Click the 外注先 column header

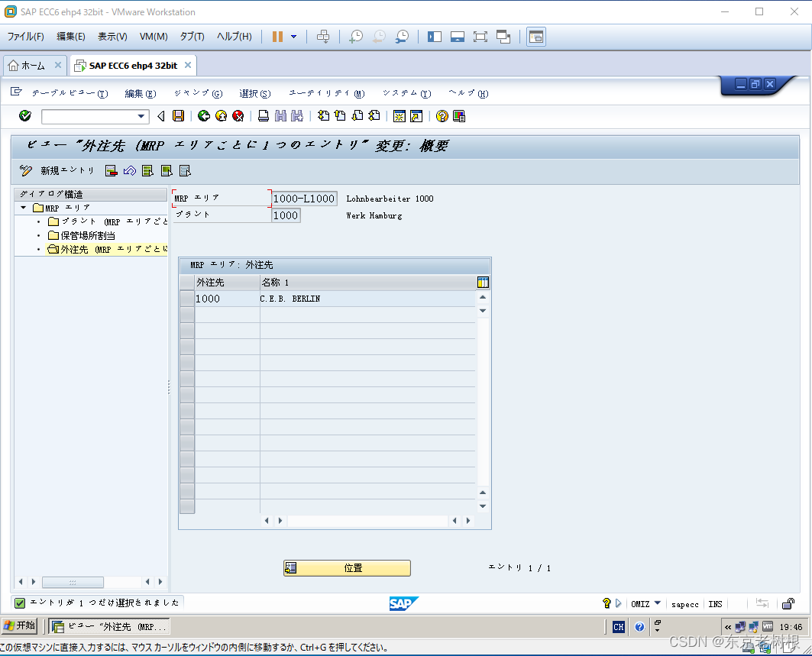227,282
